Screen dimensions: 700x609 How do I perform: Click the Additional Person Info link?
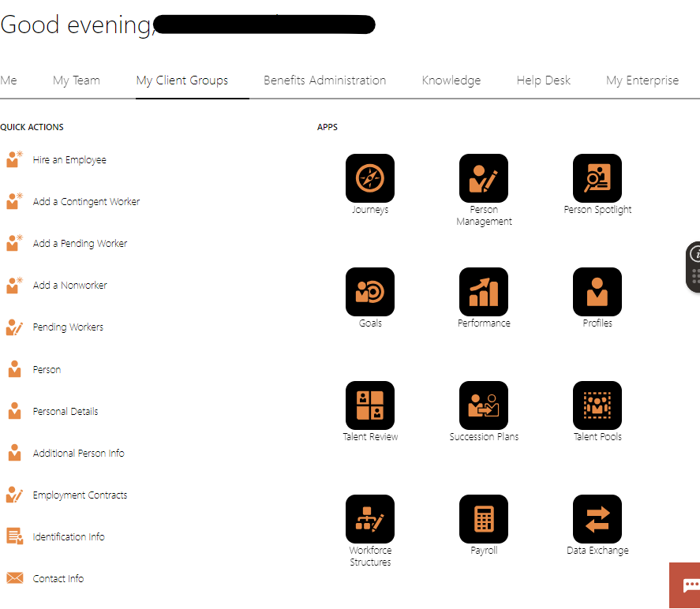click(x=79, y=453)
